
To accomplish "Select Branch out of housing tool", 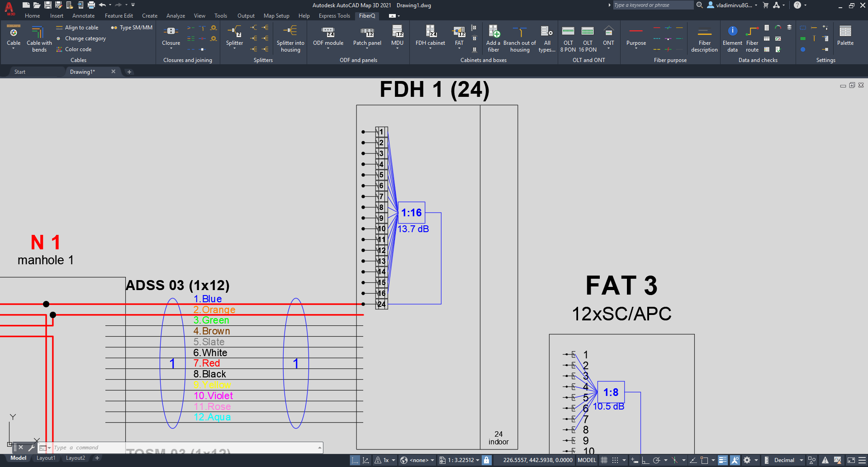I will 520,38.
